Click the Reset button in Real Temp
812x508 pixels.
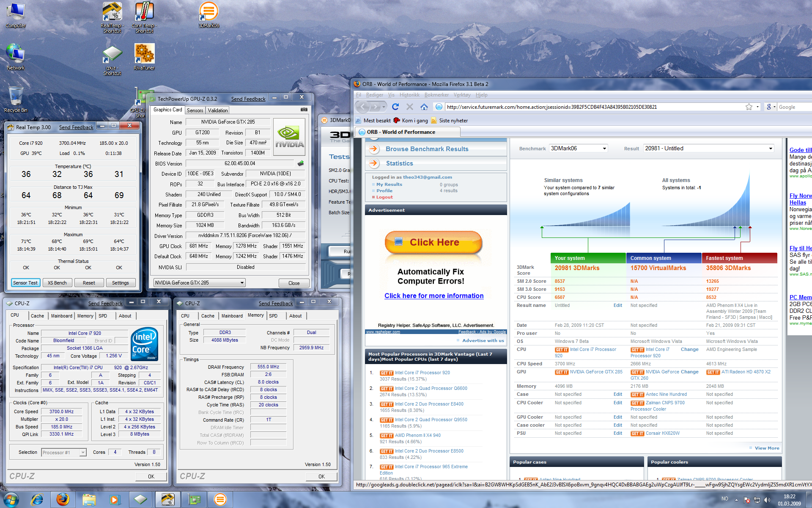click(89, 283)
